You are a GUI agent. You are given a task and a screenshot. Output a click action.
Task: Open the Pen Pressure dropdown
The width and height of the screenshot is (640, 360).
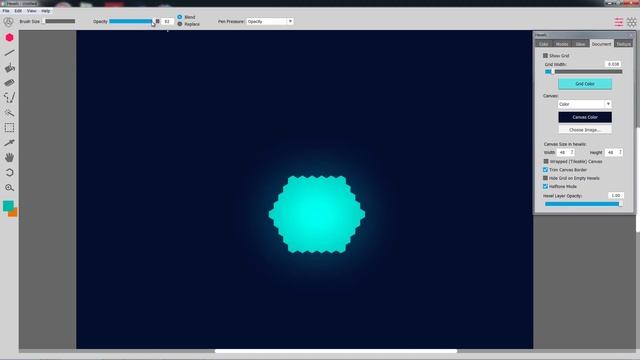[269, 21]
